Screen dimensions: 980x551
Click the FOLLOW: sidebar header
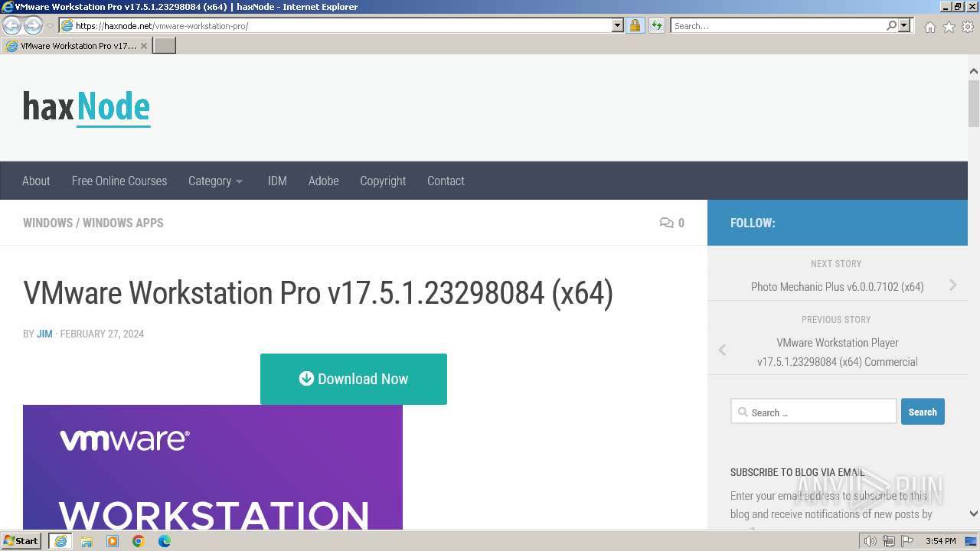[753, 223]
